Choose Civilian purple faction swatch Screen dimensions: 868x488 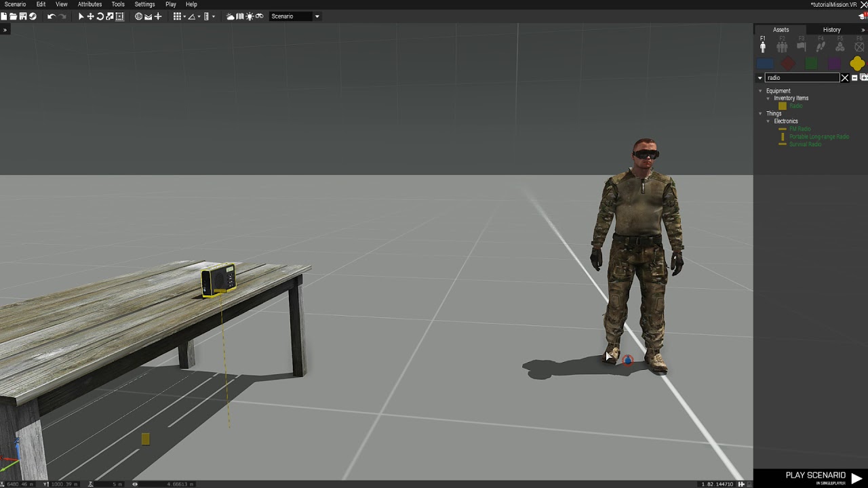coord(834,64)
